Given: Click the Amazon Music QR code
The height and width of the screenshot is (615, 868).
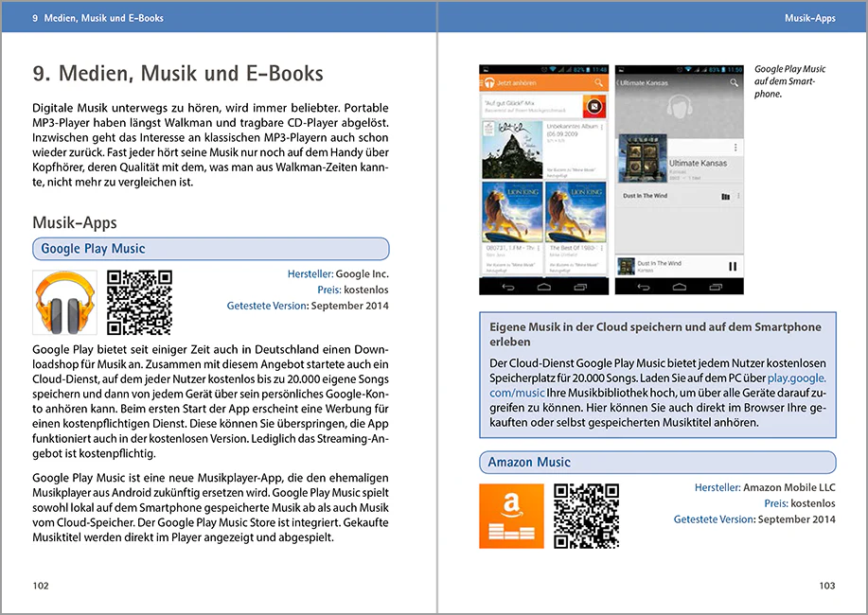Looking at the screenshot, I should coord(586,516).
